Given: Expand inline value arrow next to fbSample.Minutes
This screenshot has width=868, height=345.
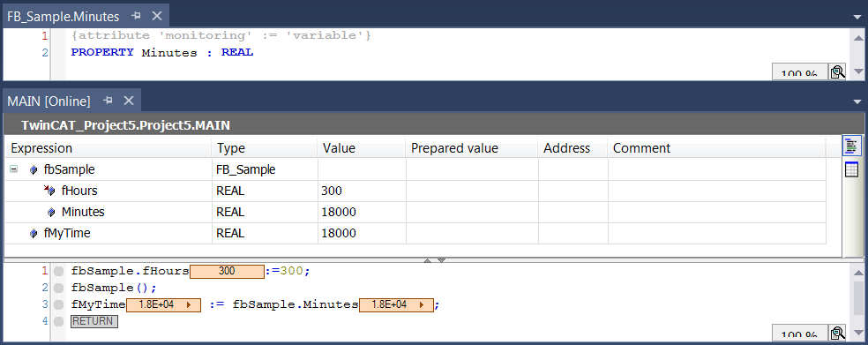Looking at the screenshot, I should (x=423, y=305).
